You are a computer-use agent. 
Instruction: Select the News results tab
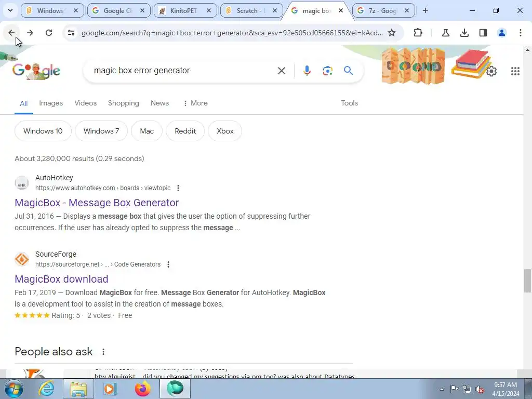coord(160,103)
